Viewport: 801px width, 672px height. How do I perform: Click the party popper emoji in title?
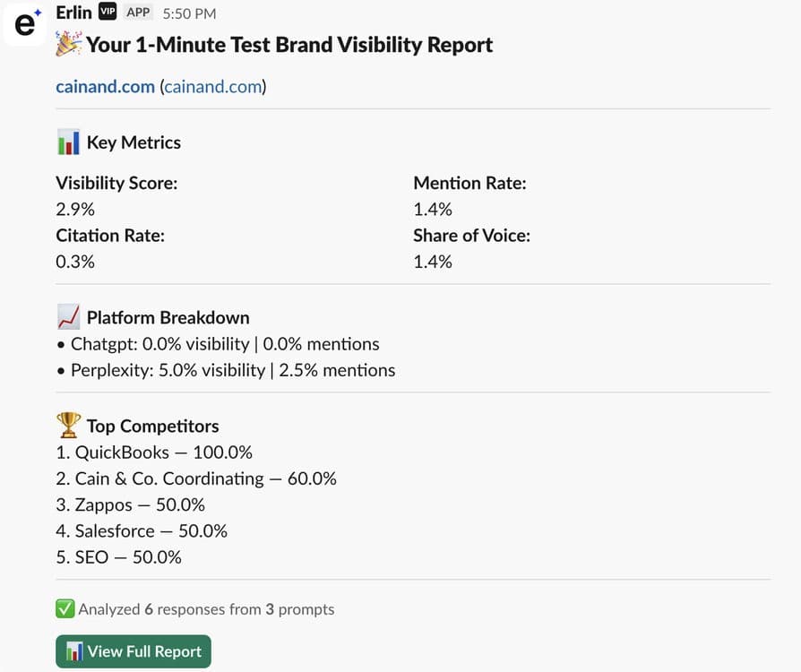pyautogui.click(x=68, y=44)
